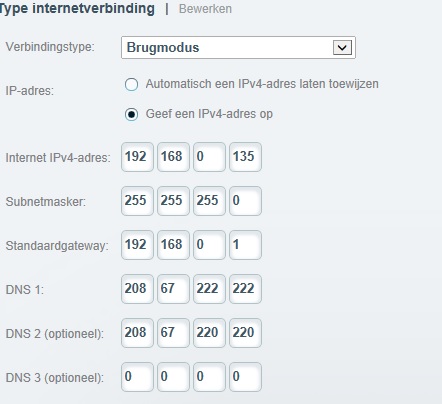
Task: Edit DNS 2 second octet showing 67
Action: coord(173,333)
